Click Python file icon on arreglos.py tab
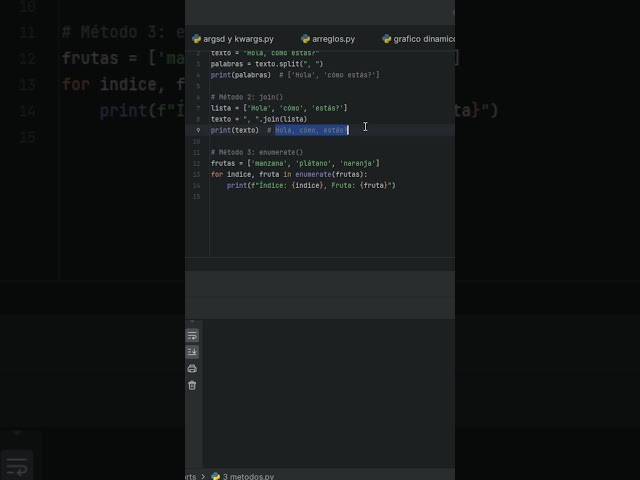 [305, 39]
